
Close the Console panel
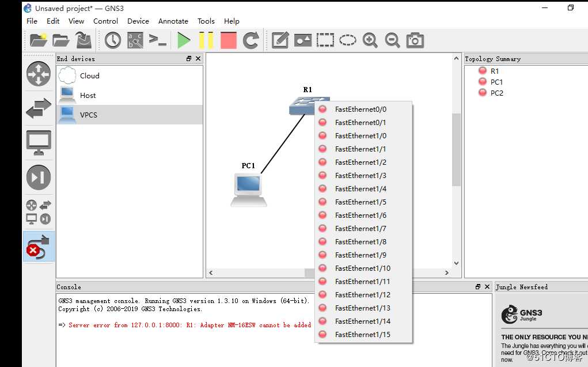487,287
